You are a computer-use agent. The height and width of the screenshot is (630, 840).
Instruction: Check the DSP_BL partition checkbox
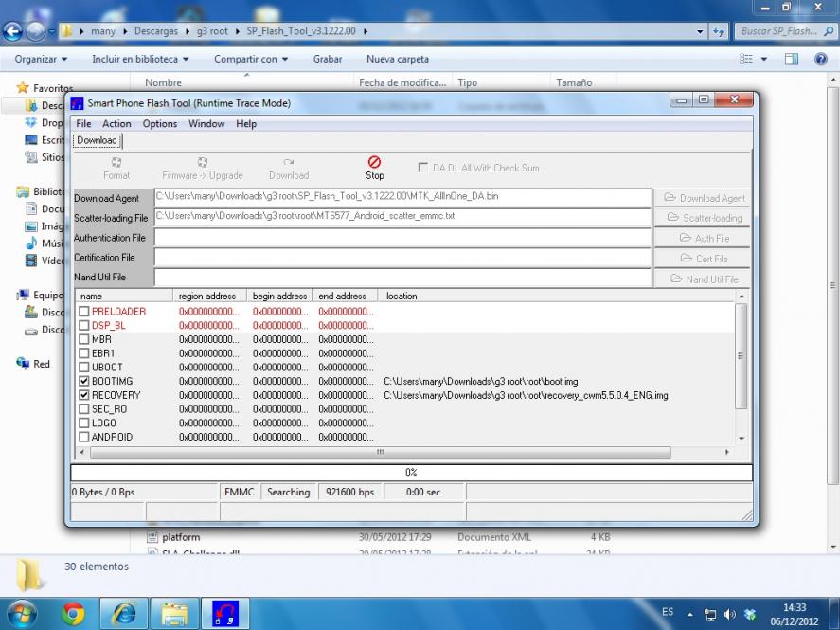84,325
